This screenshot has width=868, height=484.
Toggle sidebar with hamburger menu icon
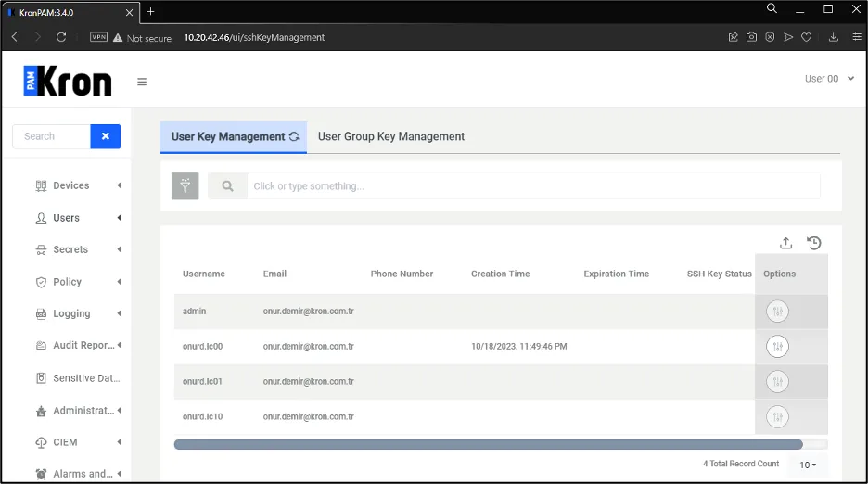tap(142, 82)
